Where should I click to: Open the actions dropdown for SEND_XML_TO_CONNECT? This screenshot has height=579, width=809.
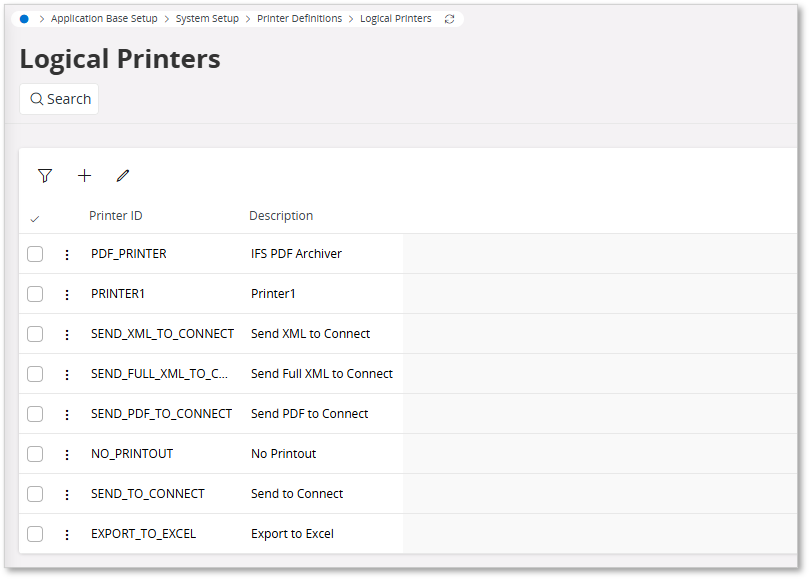tap(66, 334)
